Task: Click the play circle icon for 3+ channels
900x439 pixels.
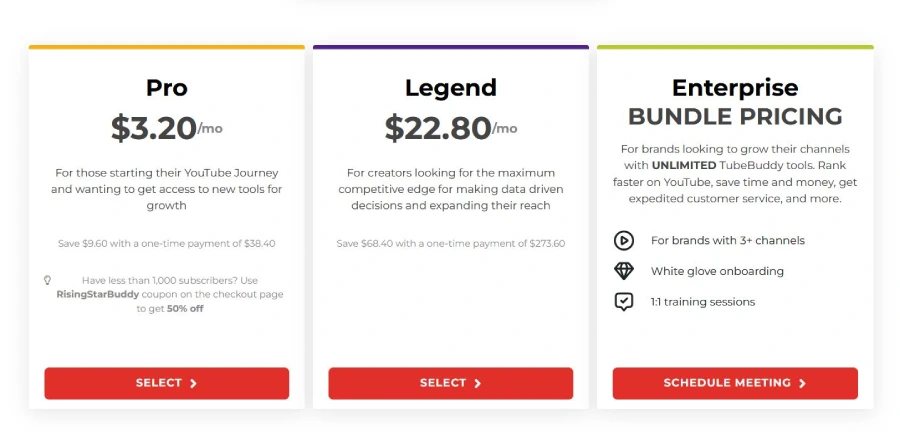Action: pyautogui.click(x=623, y=240)
